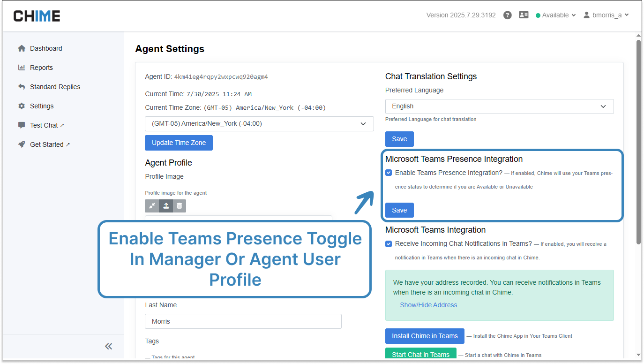Click the Chat Translation Settings heading

click(x=431, y=76)
